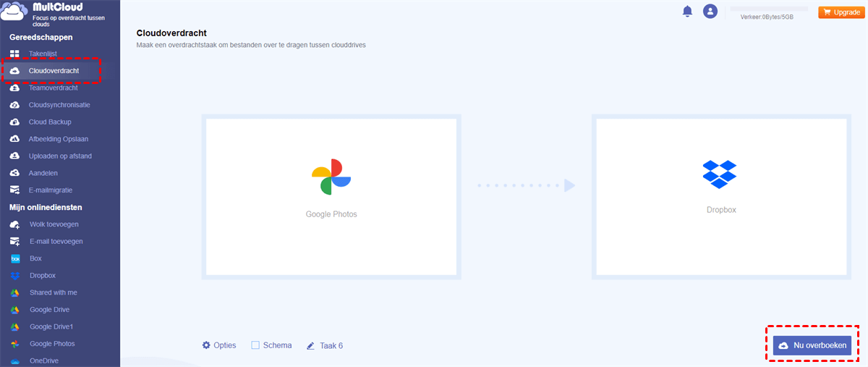Select Google Drive1 entry
This screenshot has height=367, width=868.
click(x=51, y=326)
